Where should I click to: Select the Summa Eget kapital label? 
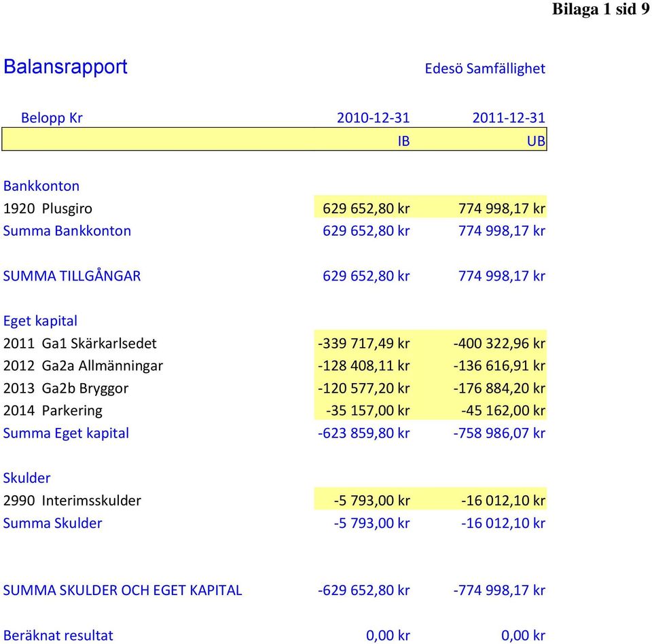pos(66,433)
